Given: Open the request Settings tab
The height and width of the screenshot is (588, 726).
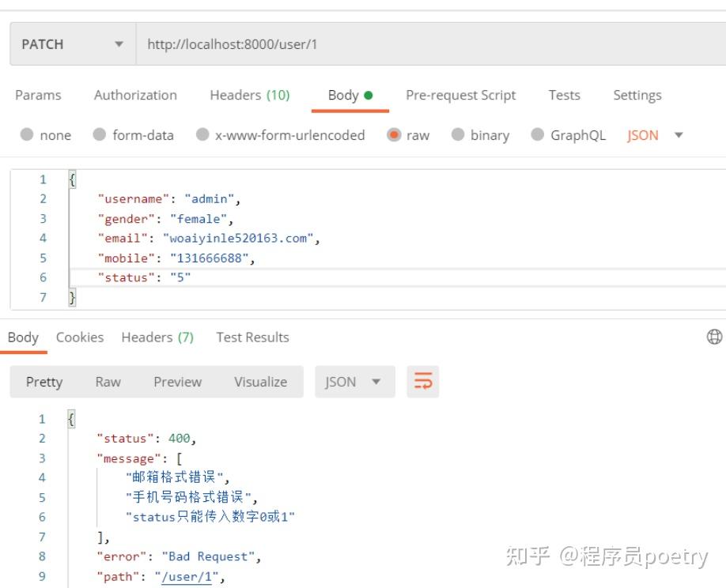Looking at the screenshot, I should (x=637, y=96).
